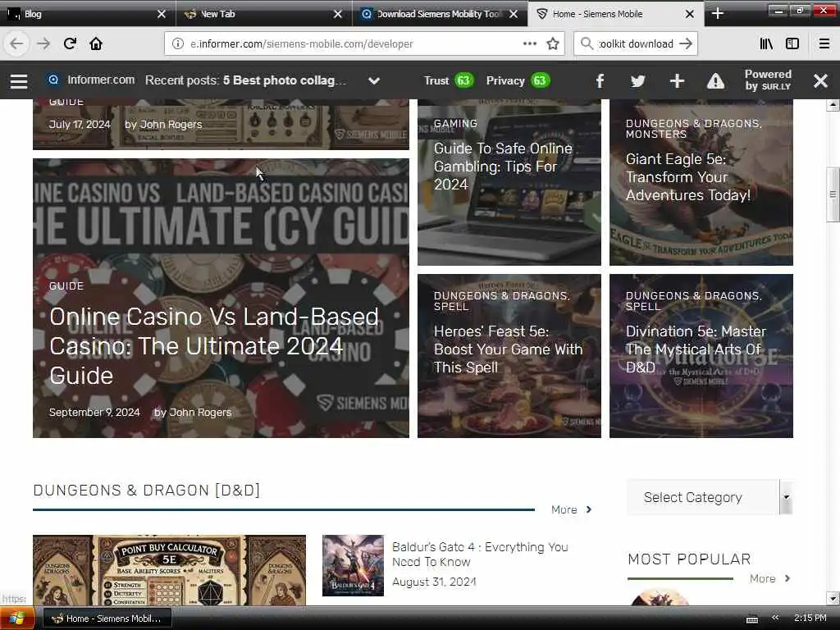Image resolution: width=840 pixels, height=630 pixels.
Task: Open page actions three-dot menu
Action: coord(530,43)
